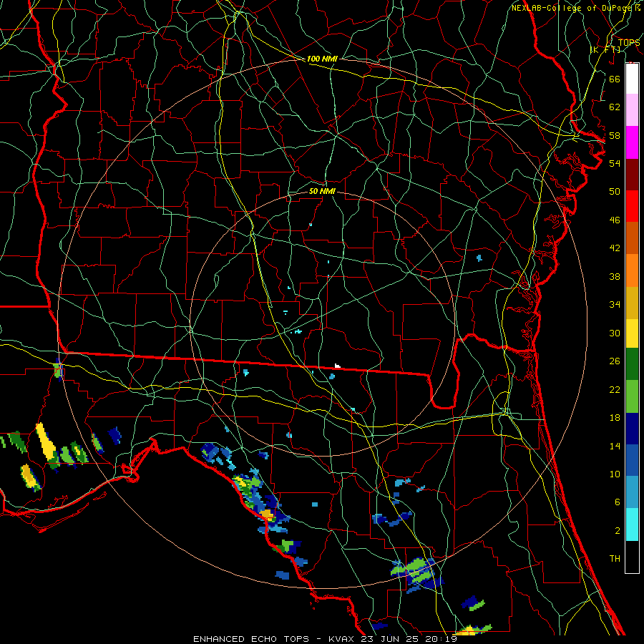Click the TH legend label
Viewport: 644px width, 644px height.
[x=615, y=559]
